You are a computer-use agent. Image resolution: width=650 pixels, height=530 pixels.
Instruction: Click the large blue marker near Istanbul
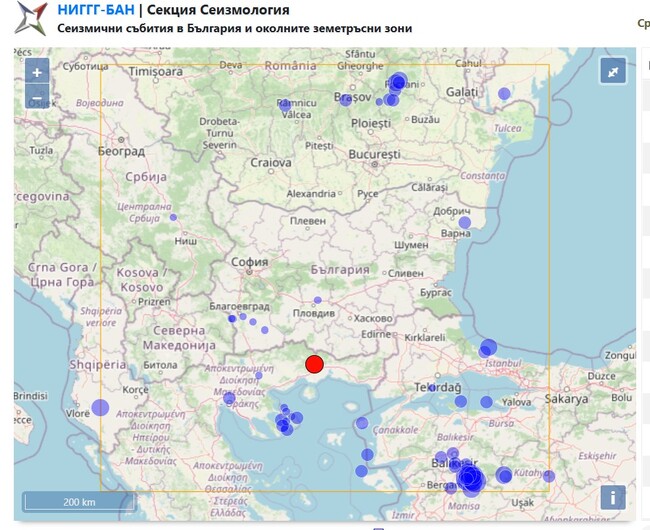pyautogui.click(x=488, y=348)
